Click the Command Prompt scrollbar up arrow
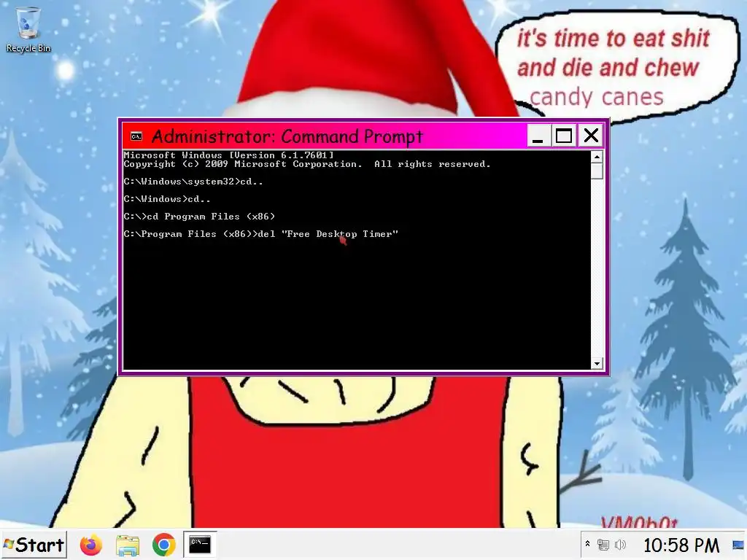This screenshot has height=560, width=747. (x=597, y=156)
